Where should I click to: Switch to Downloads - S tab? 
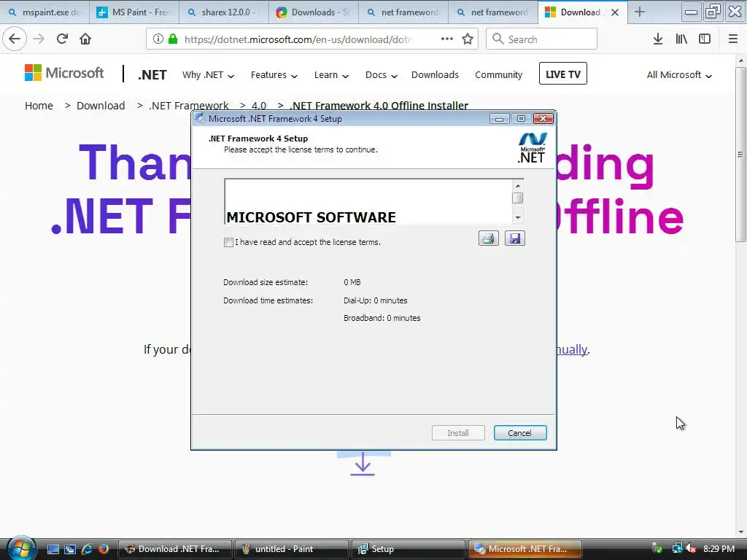[x=314, y=12]
